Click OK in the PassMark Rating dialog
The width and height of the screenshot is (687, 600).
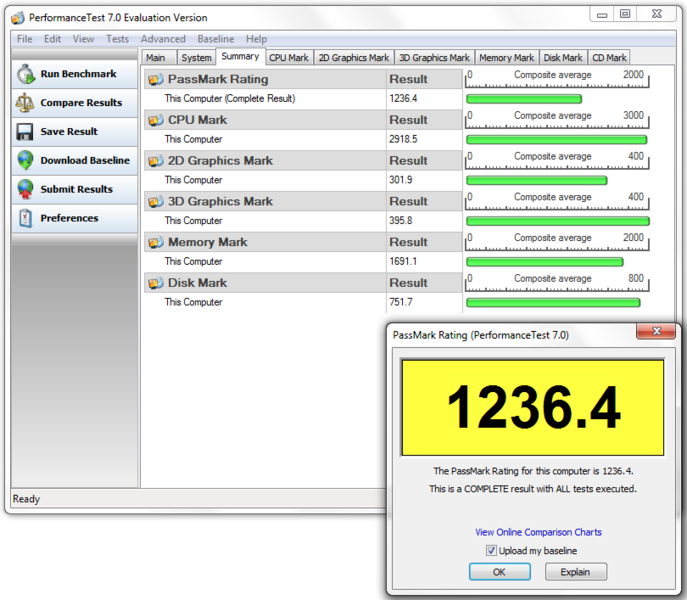499,572
